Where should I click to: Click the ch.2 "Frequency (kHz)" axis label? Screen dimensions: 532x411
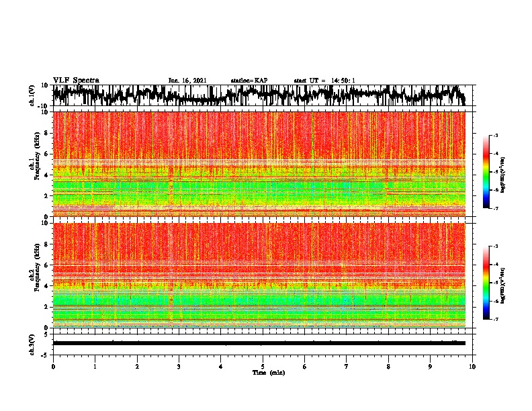click(37, 267)
